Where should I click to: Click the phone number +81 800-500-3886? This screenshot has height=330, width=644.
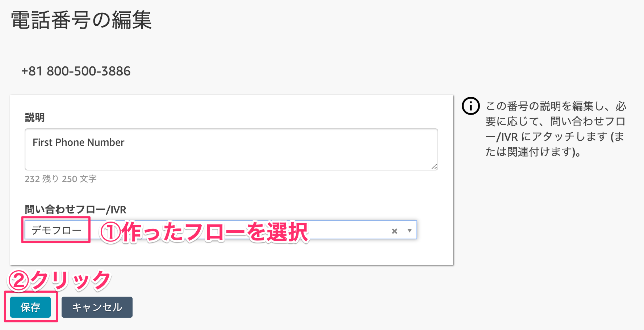[76, 71]
